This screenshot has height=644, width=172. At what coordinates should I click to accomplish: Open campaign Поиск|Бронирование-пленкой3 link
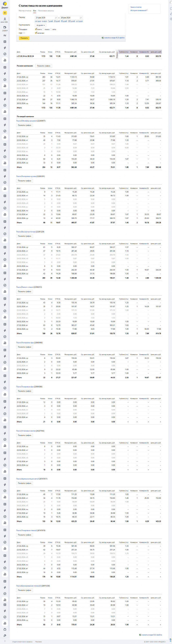coord(29,586)
